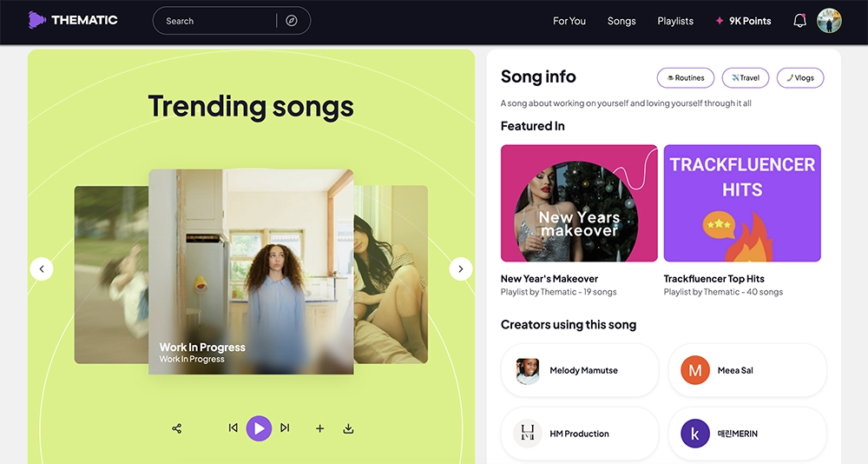868x464 pixels.
Task: Click Melody Mamutse's avatar
Action: coord(528,370)
